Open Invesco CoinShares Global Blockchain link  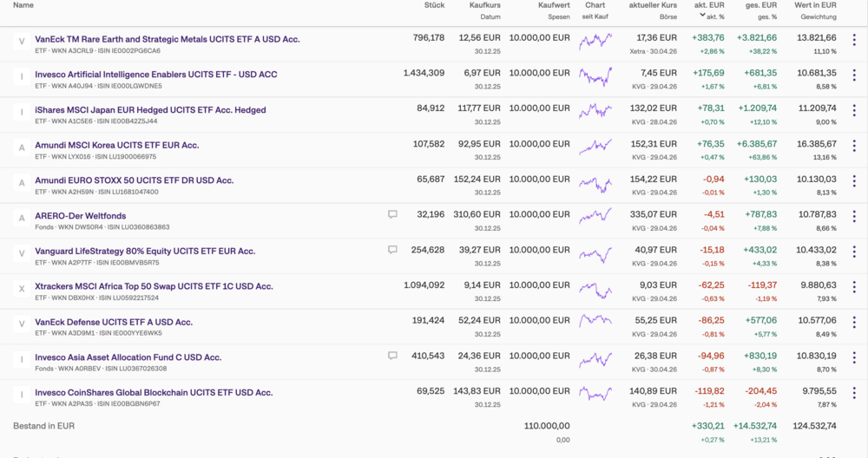[154, 393]
